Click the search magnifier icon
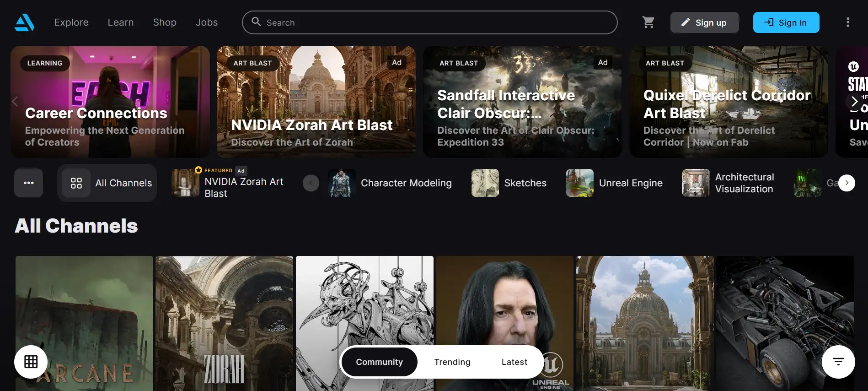This screenshot has width=868, height=391. click(x=256, y=22)
